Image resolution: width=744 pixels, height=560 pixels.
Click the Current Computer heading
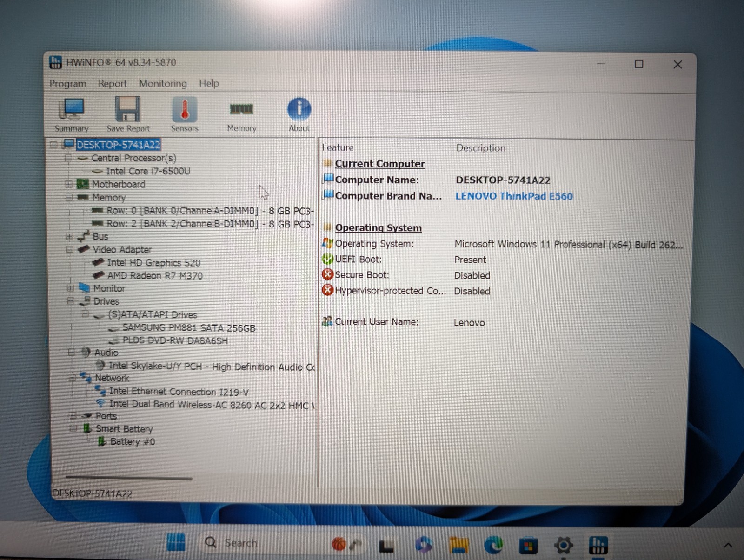pyautogui.click(x=380, y=164)
